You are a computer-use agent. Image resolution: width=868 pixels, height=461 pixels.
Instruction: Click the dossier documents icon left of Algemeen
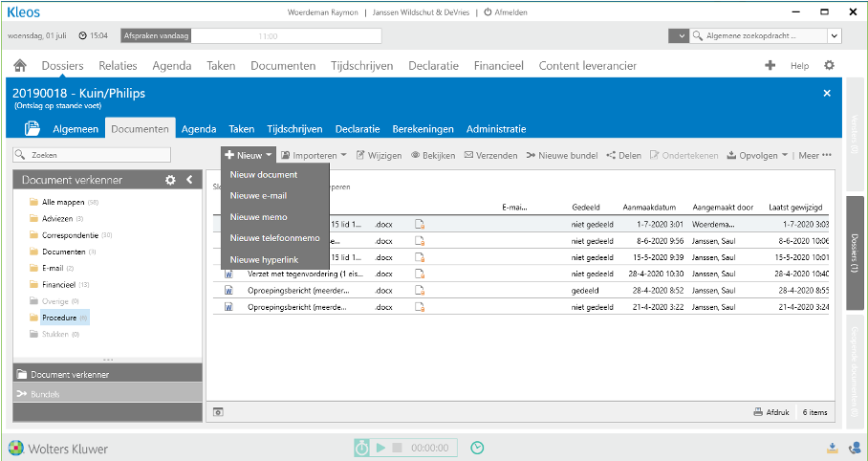[x=32, y=129]
